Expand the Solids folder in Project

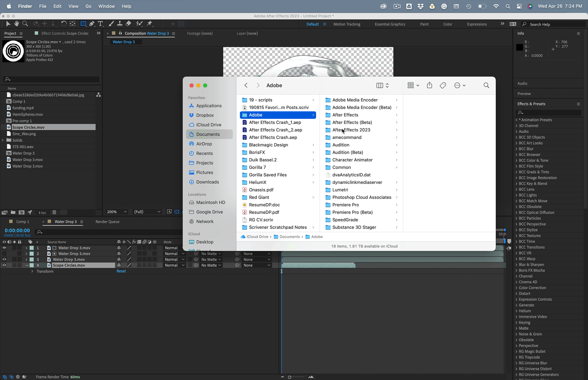pyautogui.click(x=3, y=140)
